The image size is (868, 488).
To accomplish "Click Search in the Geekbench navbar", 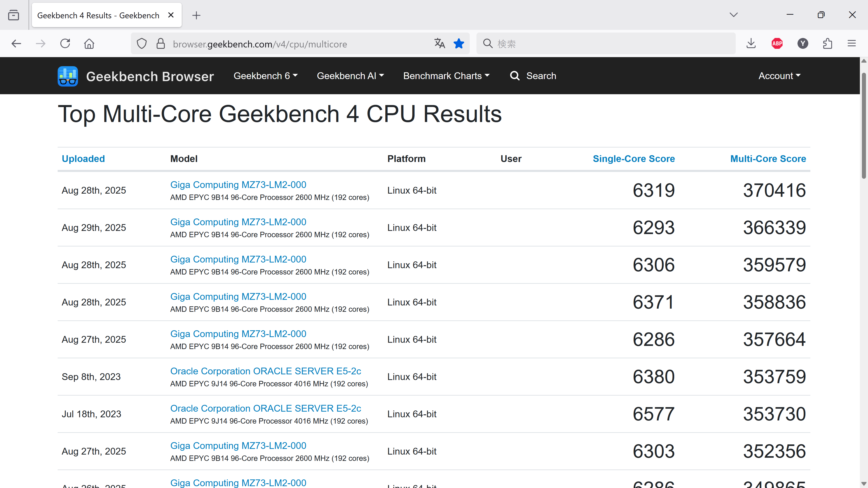I will point(533,76).
